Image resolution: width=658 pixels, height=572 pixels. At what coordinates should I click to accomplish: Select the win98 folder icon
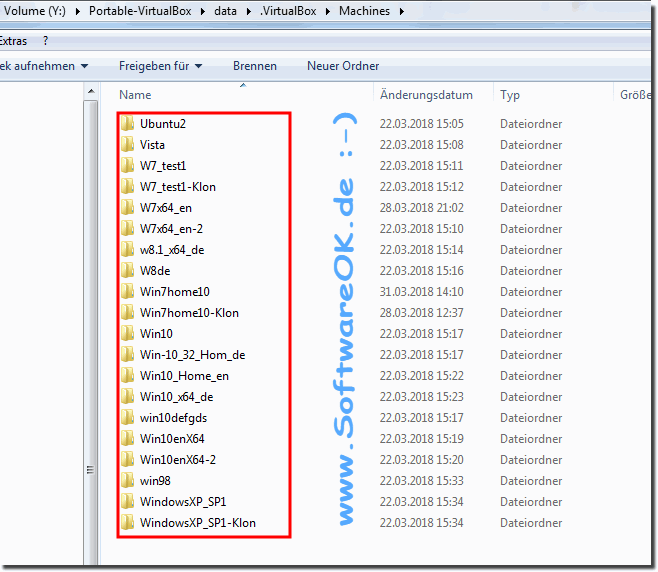[x=128, y=481]
